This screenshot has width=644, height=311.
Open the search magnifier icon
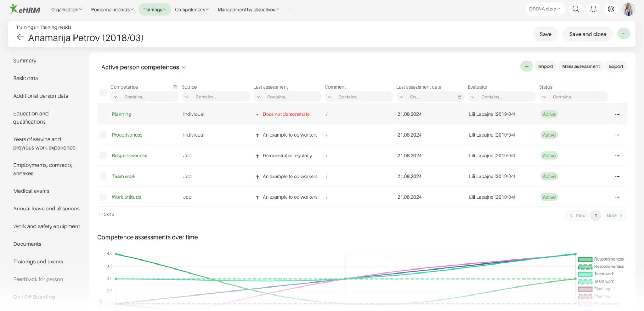point(576,9)
